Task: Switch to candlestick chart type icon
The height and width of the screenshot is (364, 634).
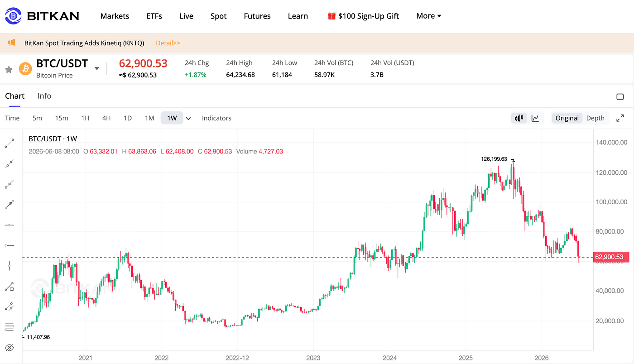Action: tap(519, 118)
